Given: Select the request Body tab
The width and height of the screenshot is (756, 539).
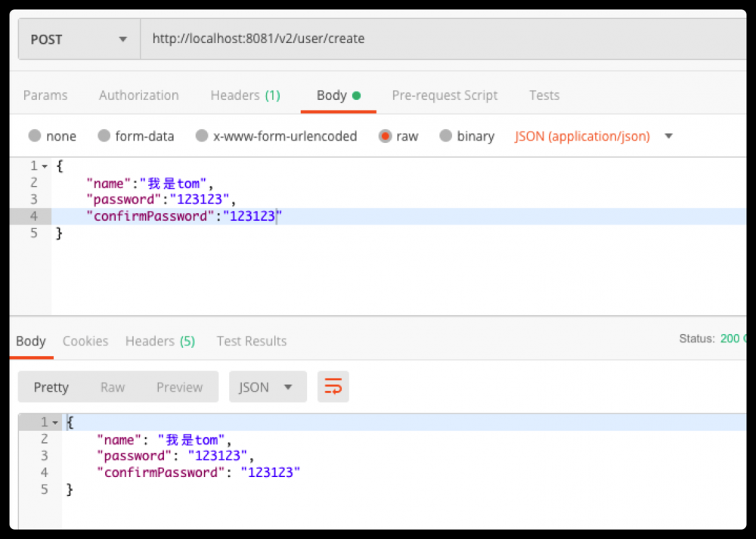Looking at the screenshot, I should point(338,95).
